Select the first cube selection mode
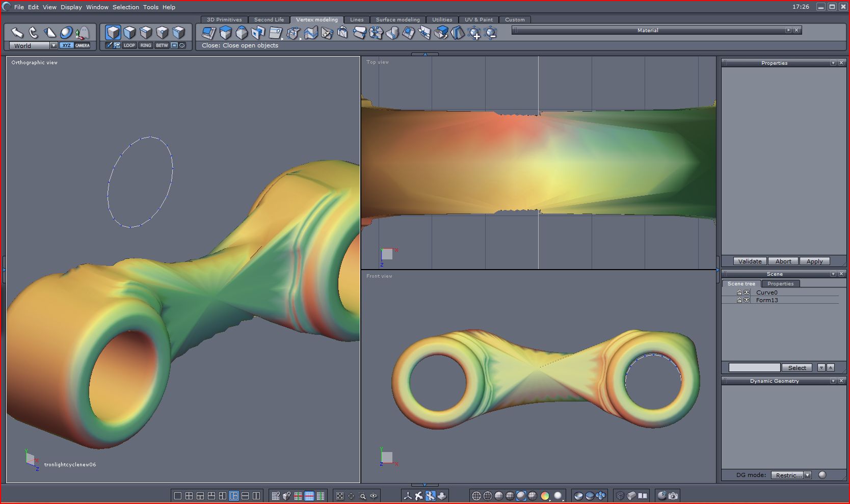Image resolution: width=850 pixels, height=504 pixels. point(113,33)
